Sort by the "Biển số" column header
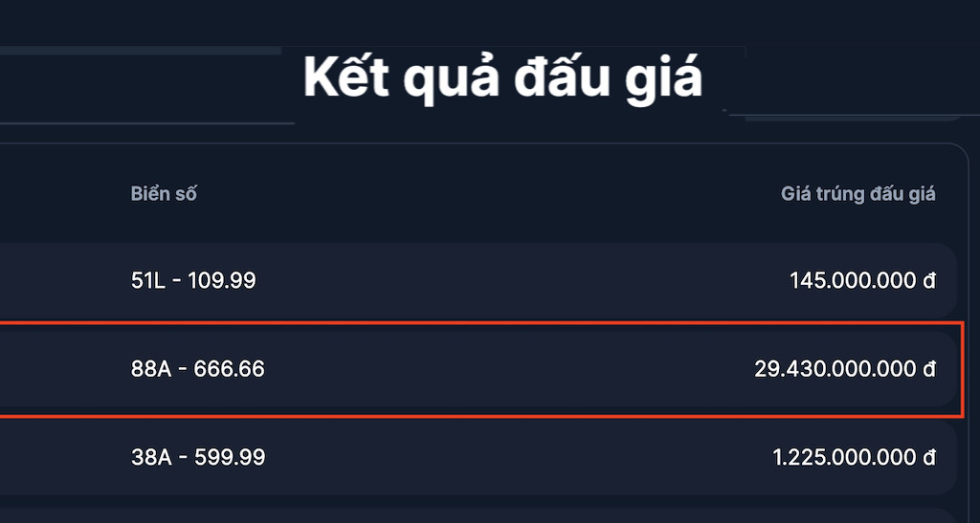 164,194
